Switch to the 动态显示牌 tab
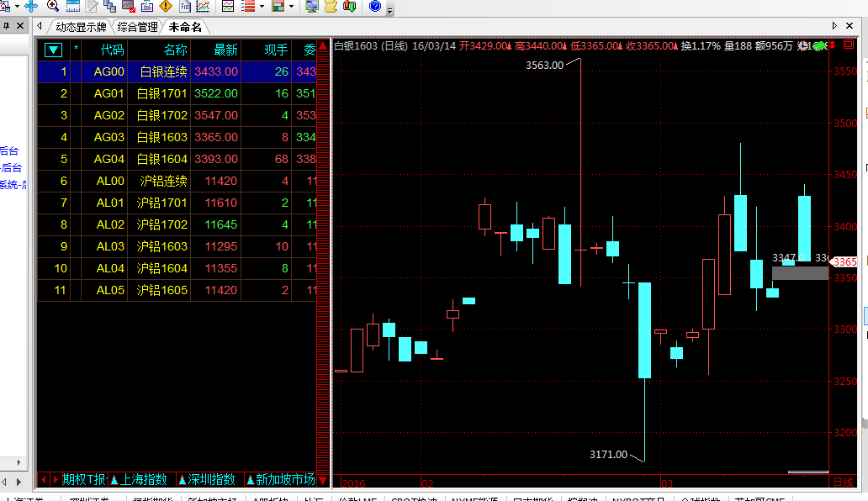868x501 pixels. (x=82, y=27)
